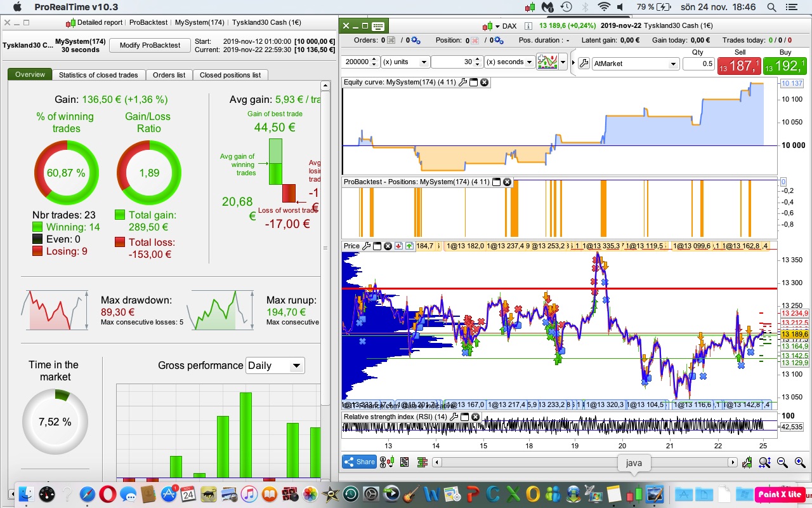The width and height of the screenshot is (812, 508).
Task: Close the Relative strength index panel
Action: pos(476,417)
